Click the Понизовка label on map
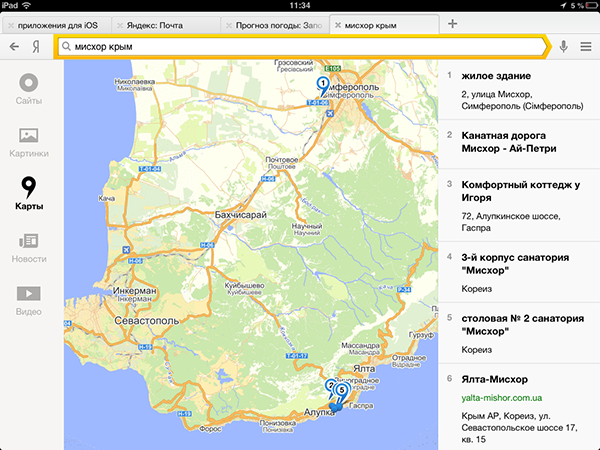Viewport: 600px width, 450px height. 278,423
